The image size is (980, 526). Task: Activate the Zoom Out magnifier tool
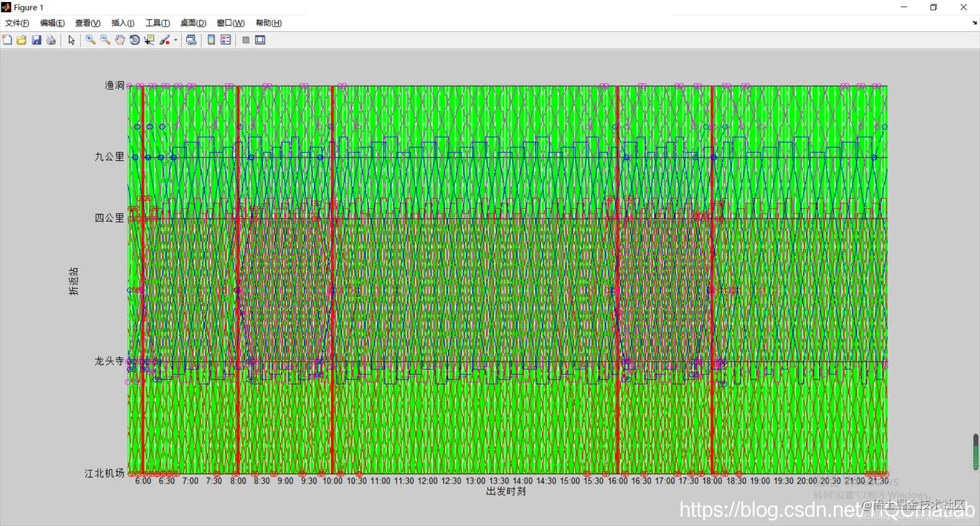tap(105, 40)
